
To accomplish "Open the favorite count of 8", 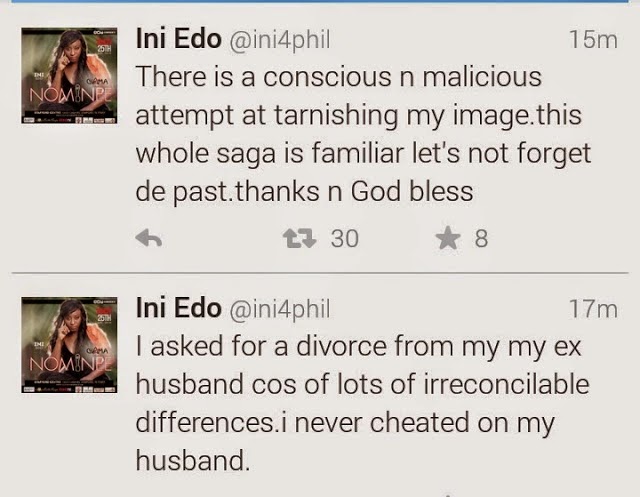I will 481,238.
